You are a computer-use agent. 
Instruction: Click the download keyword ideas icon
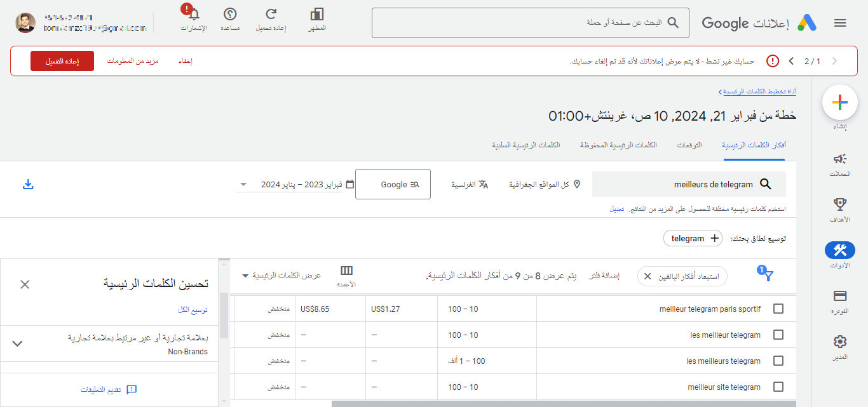pos(27,184)
